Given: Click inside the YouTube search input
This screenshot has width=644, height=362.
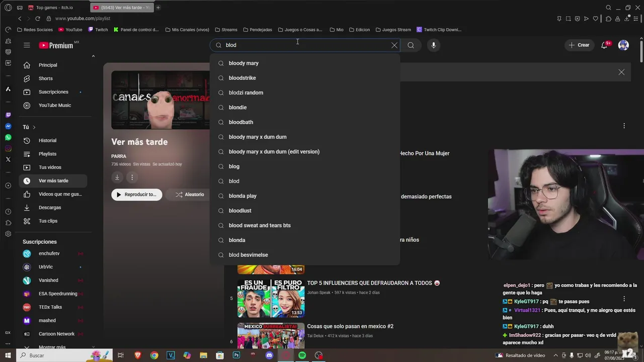Looking at the screenshot, I should (x=305, y=45).
